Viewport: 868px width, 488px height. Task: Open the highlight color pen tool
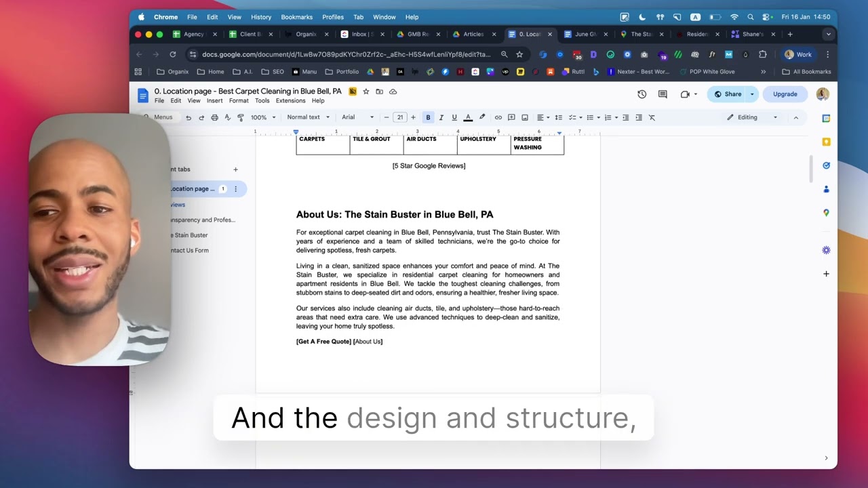click(482, 117)
